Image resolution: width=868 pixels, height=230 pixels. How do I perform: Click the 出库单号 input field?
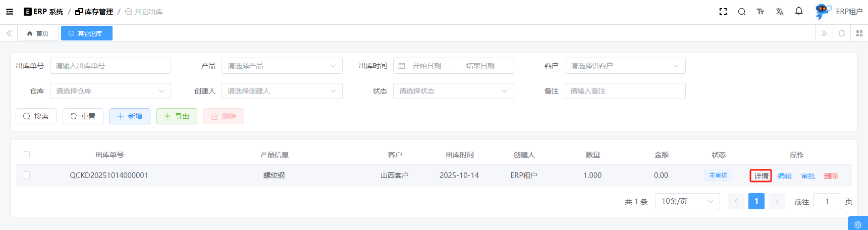click(x=110, y=66)
